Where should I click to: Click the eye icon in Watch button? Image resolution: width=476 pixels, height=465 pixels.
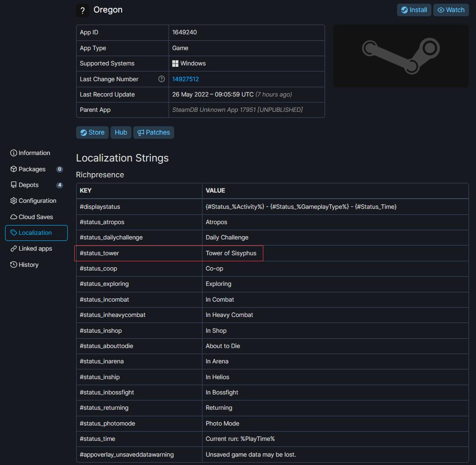click(x=441, y=10)
